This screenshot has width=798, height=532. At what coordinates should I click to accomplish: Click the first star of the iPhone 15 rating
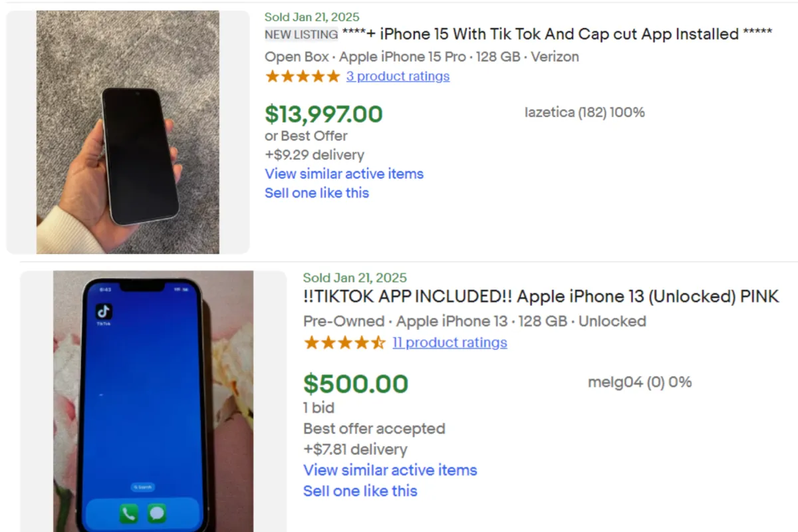click(x=273, y=76)
